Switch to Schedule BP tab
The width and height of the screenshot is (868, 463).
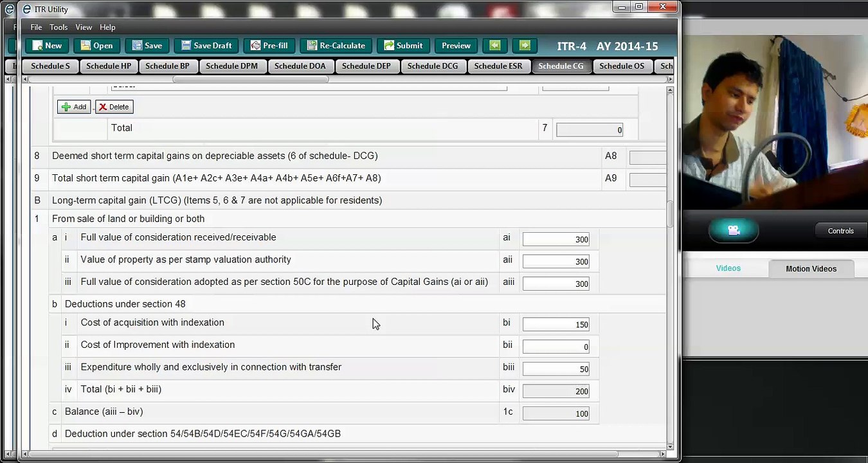[167, 66]
